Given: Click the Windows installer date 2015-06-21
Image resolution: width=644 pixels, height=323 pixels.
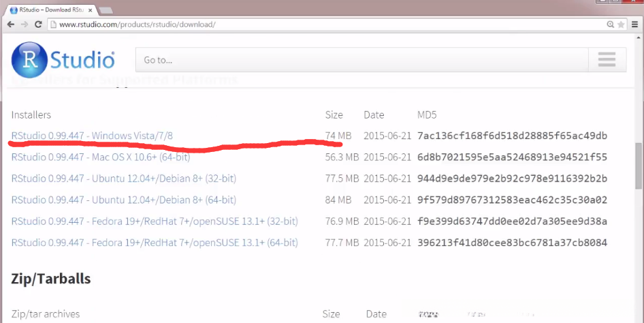Looking at the screenshot, I should (387, 136).
